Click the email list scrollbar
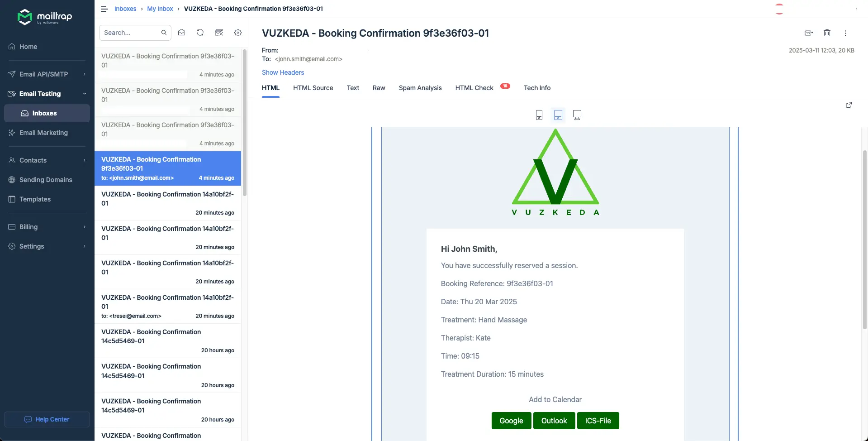This screenshot has height=441, width=868. coord(245,122)
